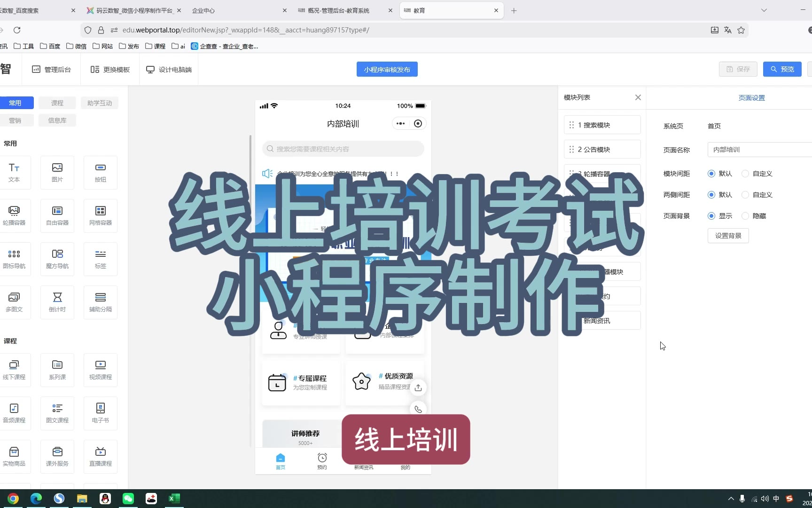The width and height of the screenshot is (812, 508).
Task: Select the 图片 image component icon
Action: coord(57,172)
